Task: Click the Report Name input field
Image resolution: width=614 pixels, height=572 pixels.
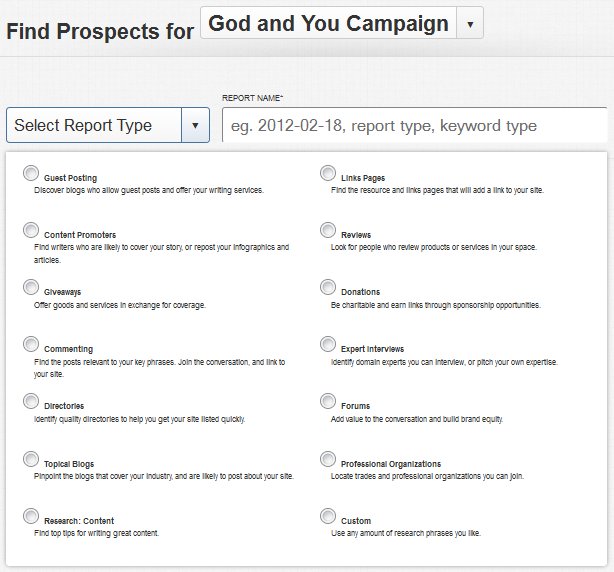Action: coord(413,126)
